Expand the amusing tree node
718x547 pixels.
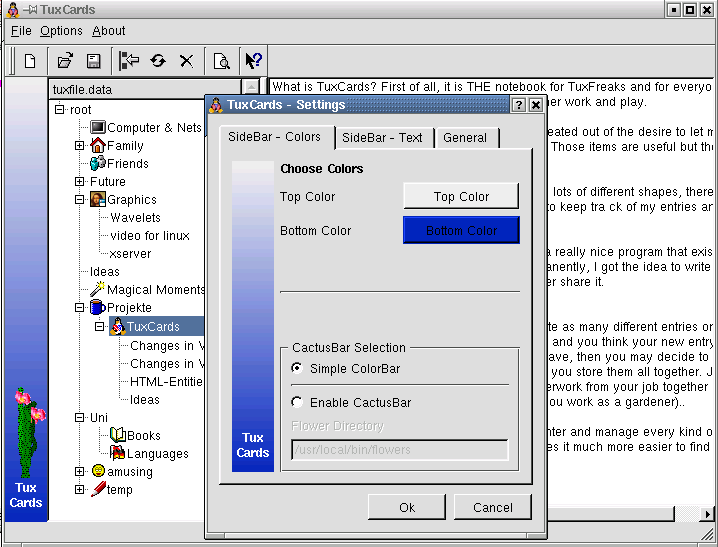79,471
